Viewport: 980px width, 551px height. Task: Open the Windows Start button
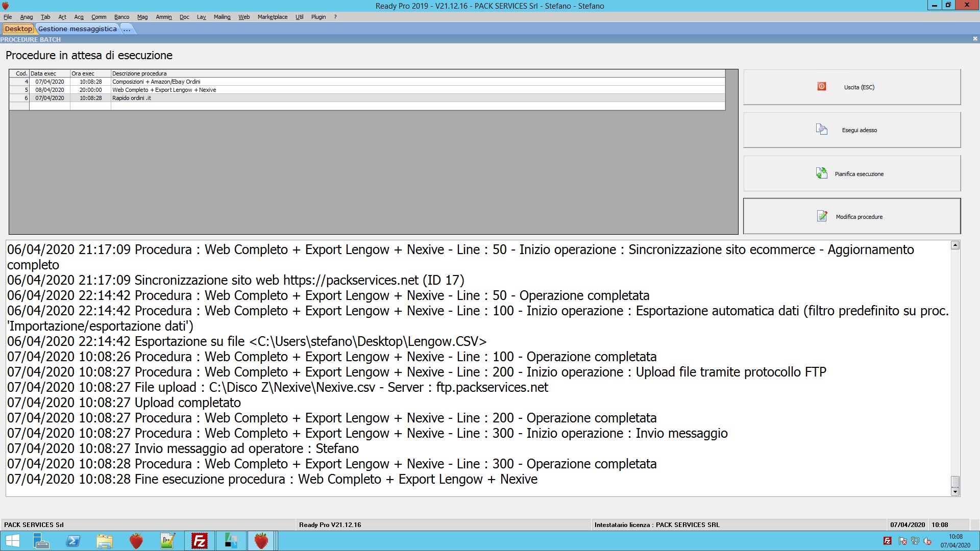click(13, 541)
